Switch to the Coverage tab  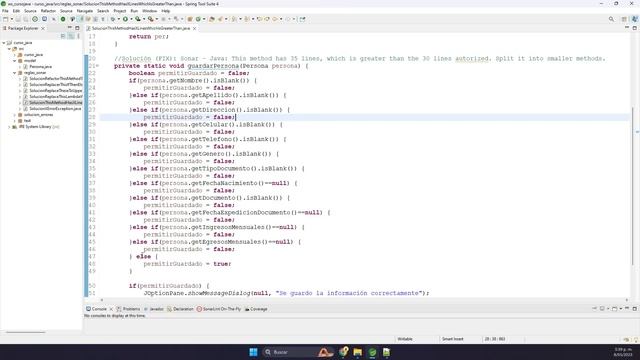(256, 309)
